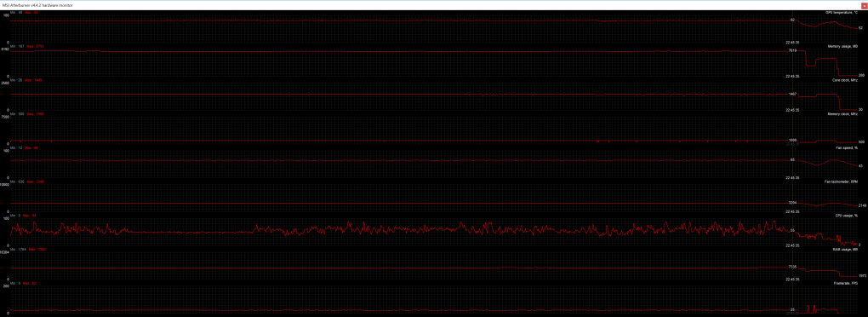
Task: Select the 'Memory usage, MB' graph label
Action: coord(843,46)
